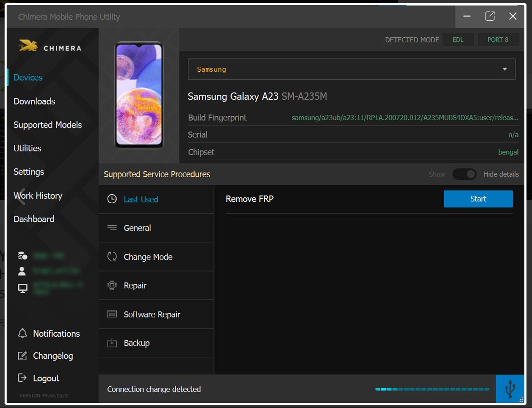
Task: Select the Software Repair tab
Action: click(x=156, y=314)
